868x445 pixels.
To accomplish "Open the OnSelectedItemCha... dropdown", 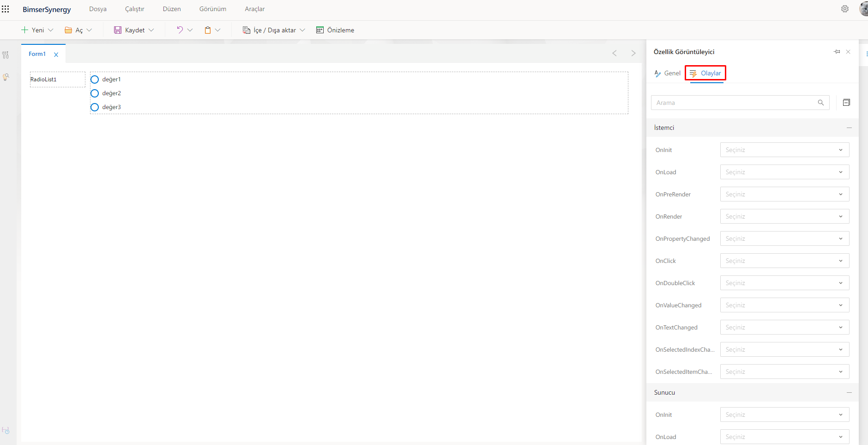I will [x=784, y=372].
